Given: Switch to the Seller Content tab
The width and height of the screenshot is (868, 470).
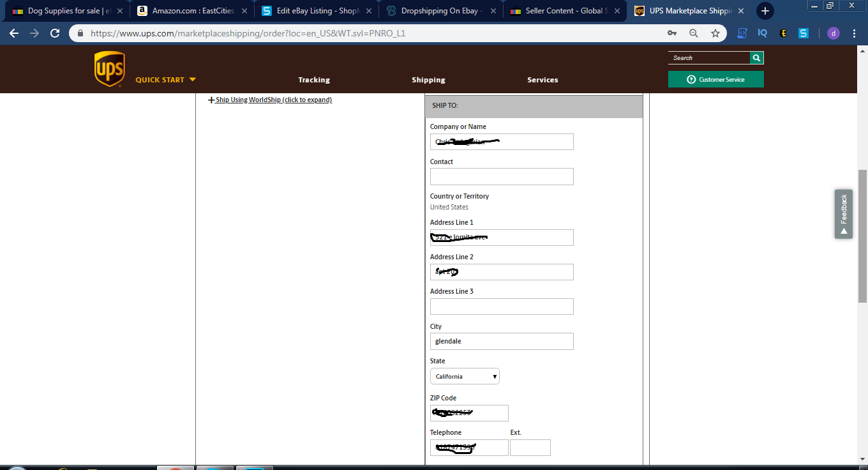Looking at the screenshot, I should point(564,11).
